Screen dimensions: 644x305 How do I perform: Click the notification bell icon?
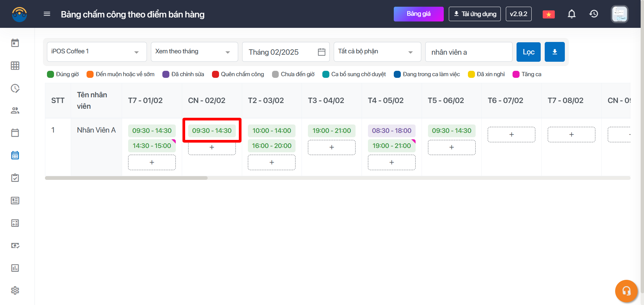click(572, 14)
